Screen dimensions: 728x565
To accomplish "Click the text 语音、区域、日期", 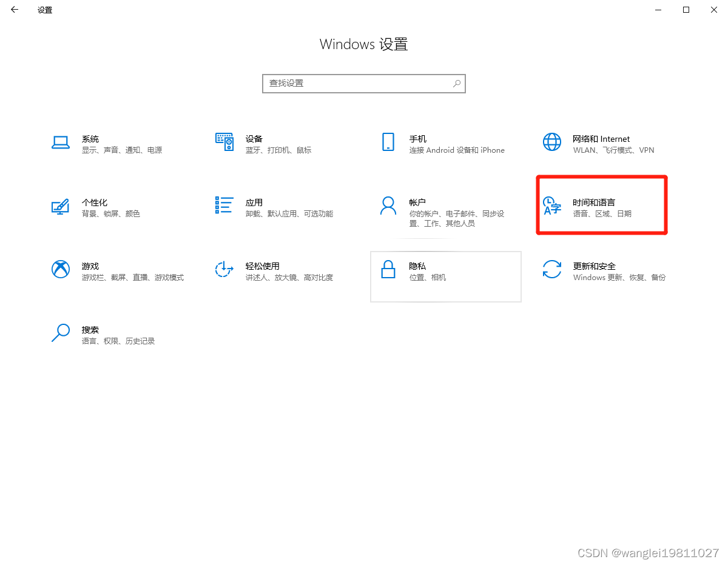I will point(602,214).
